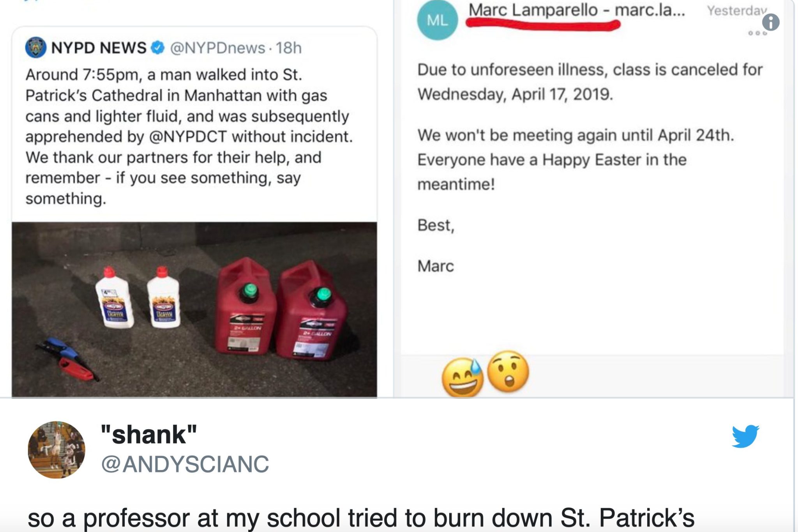Viewport: 798px width, 532px height.
Task: Click the Twitter bird logo
Action: (x=745, y=436)
